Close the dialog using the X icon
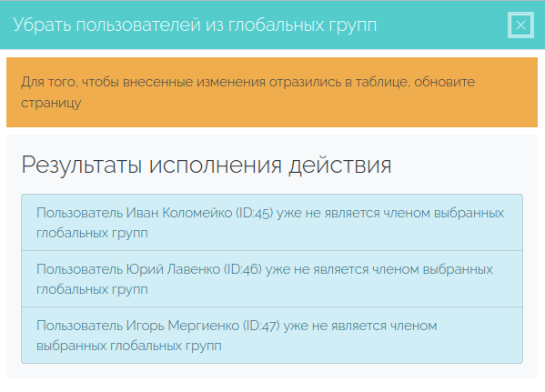 click(x=520, y=25)
